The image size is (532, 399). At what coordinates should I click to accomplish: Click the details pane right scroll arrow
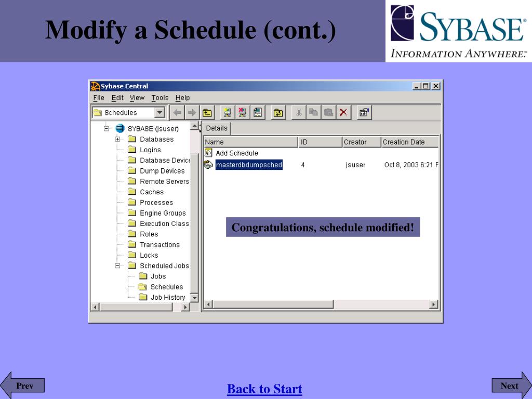point(433,304)
